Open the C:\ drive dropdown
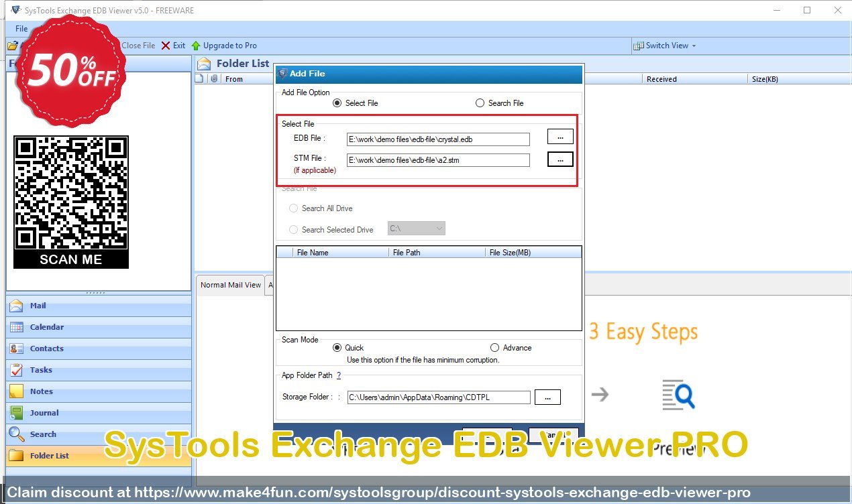The height and width of the screenshot is (504, 852). tap(417, 229)
